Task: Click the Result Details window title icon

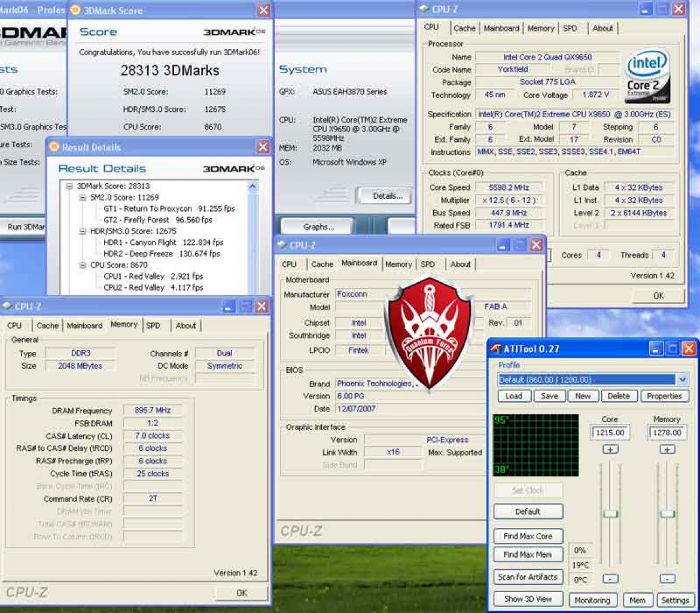Action: pos(54,147)
